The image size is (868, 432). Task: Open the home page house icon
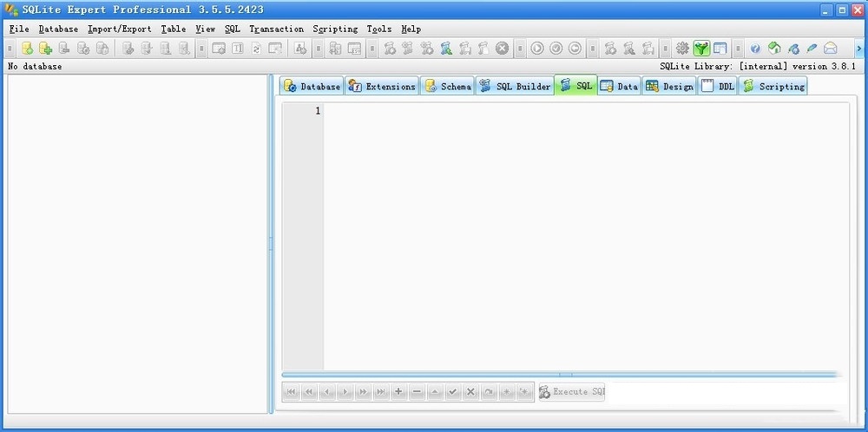coord(774,49)
